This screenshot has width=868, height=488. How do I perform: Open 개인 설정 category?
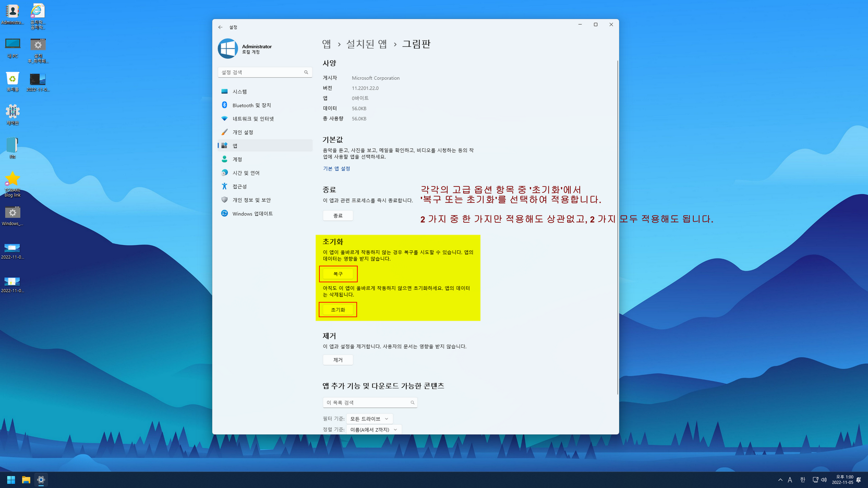pyautogui.click(x=265, y=132)
